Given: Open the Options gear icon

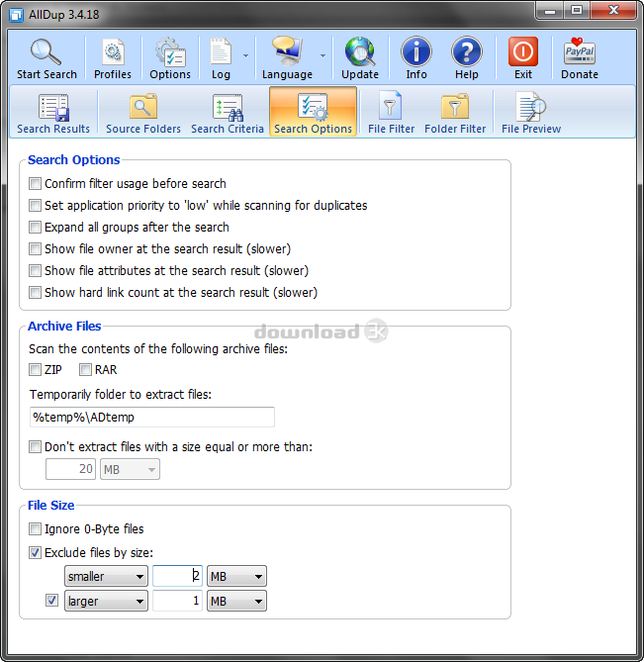Looking at the screenshot, I should 170,51.
